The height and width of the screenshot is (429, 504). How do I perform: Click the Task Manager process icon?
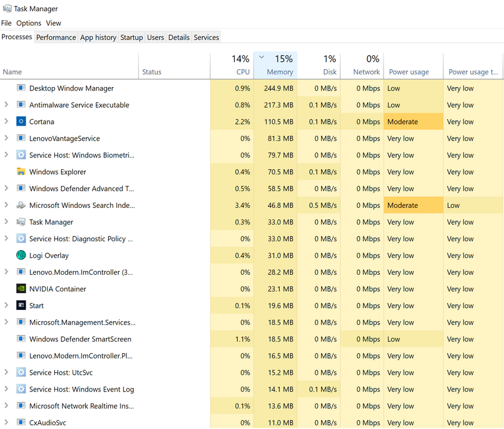pyautogui.click(x=21, y=222)
